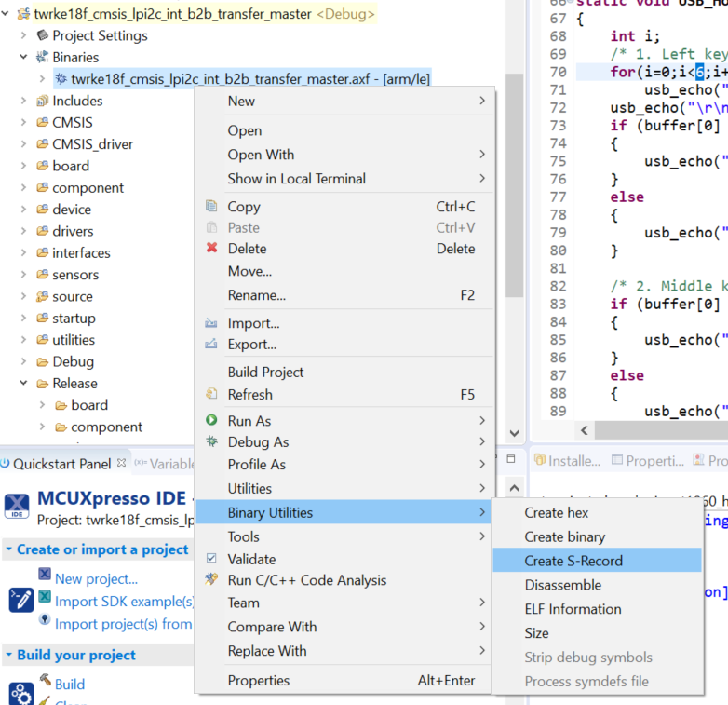Image resolution: width=728 pixels, height=705 pixels.
Task: Close the Quickstart Panel tab
Action: pyautogui.click(x=121, y=463)
